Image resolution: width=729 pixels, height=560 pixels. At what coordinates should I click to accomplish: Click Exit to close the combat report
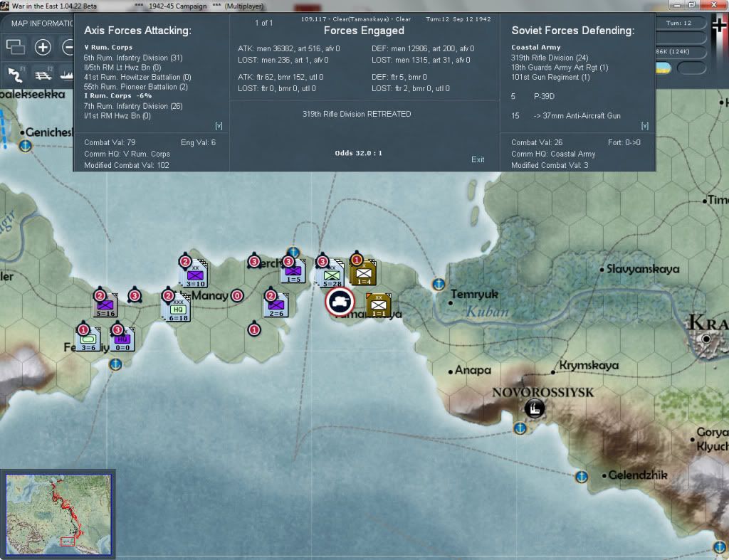(x=478, y=159)
